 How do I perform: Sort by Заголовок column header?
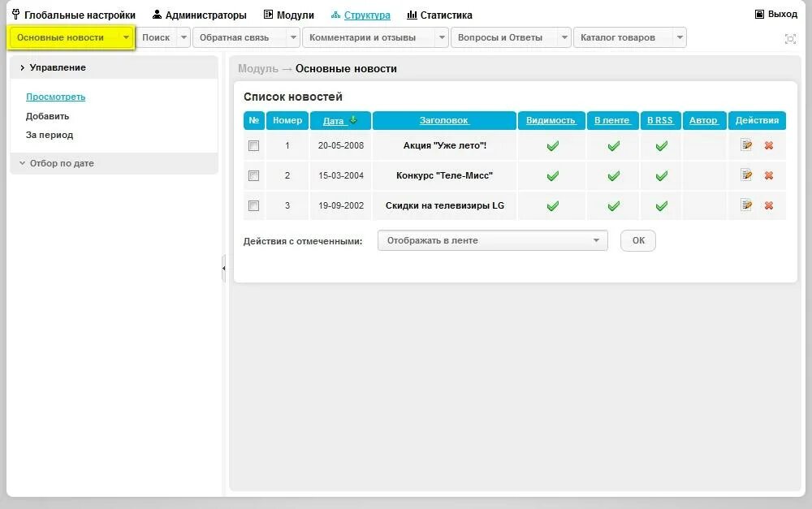coord(444,120)
